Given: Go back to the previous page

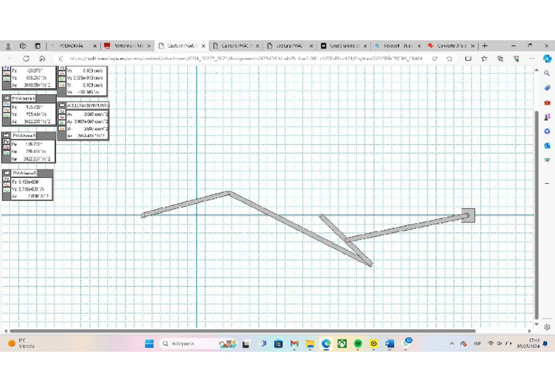Looking at the screenshot, I should coord(10,59).
